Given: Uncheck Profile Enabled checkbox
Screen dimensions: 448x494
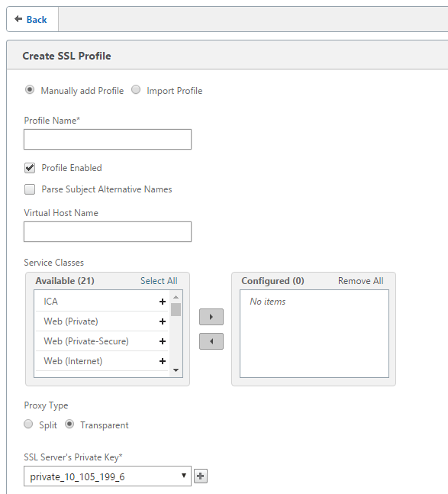Looking at the screenshot, I should [30, 168].
